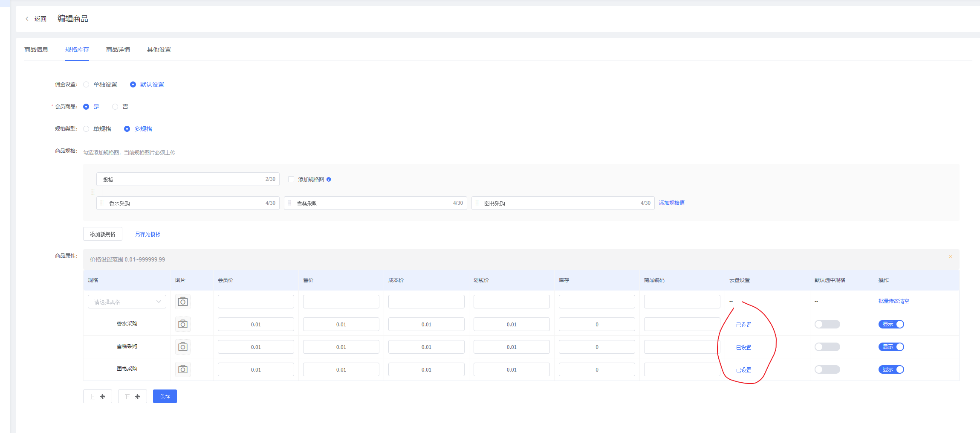Open the 请选择规格 dropdown
The height and width of the screenshot is (433, 980).
coord(127,302)
